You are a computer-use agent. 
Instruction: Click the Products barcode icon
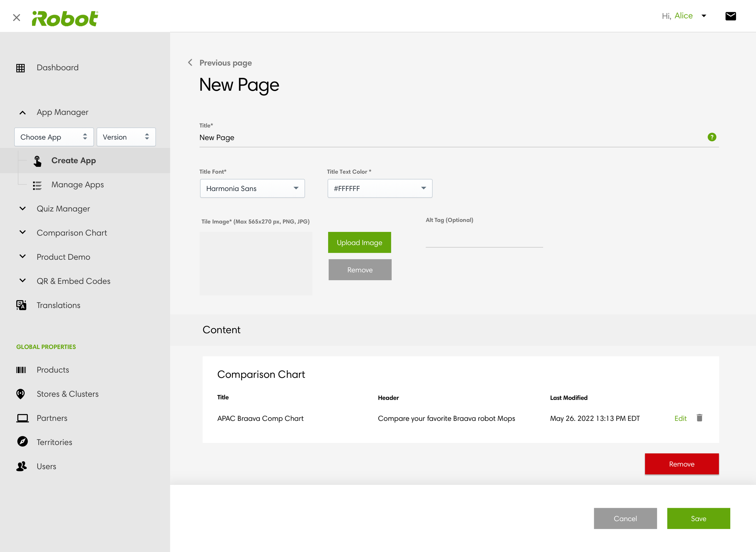21,370
